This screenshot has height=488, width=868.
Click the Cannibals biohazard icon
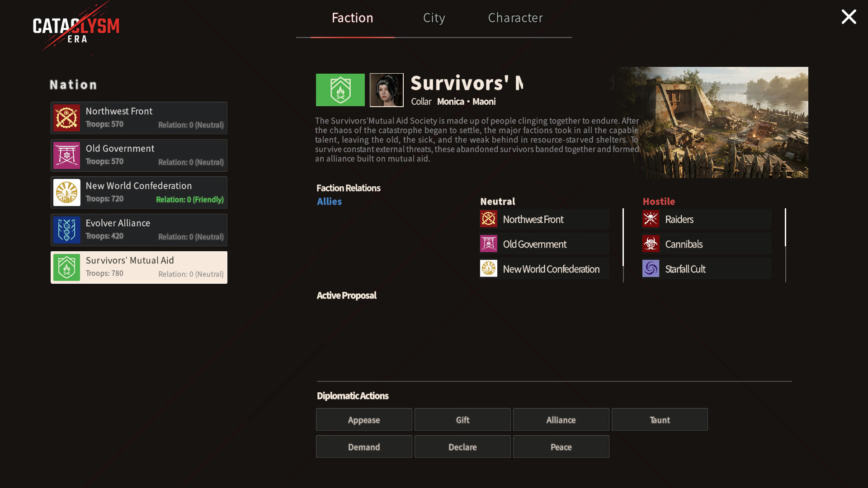651,244
